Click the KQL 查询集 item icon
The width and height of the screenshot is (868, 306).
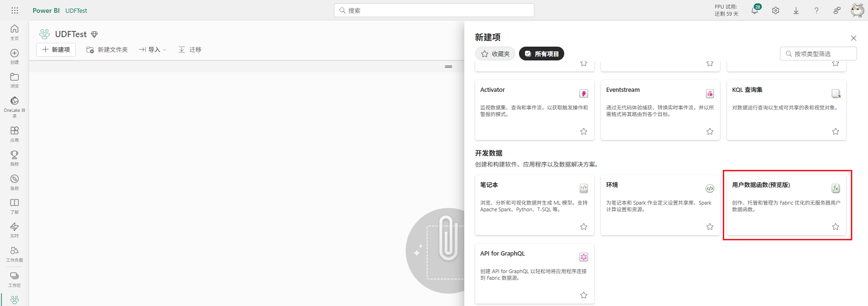coord(836,94)
